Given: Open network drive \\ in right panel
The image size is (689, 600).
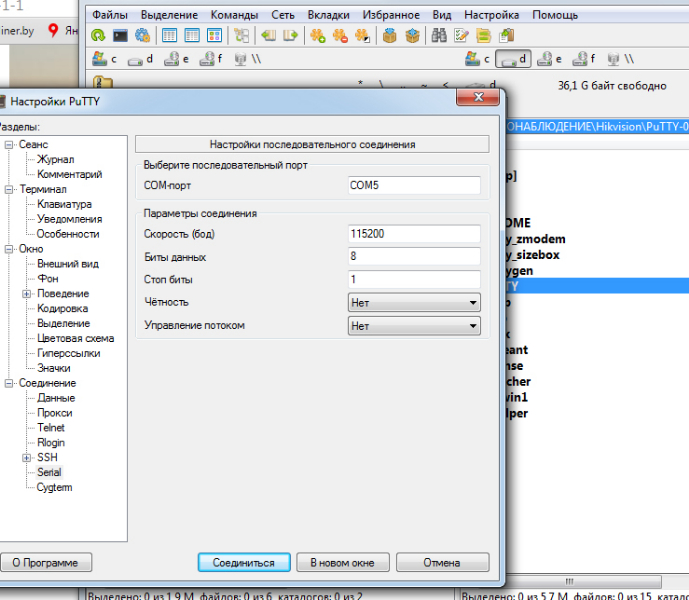Looking at the screenshot, I should click(x=620, y=59).
